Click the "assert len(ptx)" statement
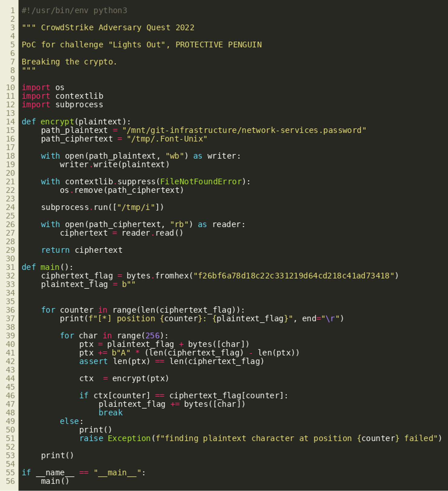 (171, 361)
